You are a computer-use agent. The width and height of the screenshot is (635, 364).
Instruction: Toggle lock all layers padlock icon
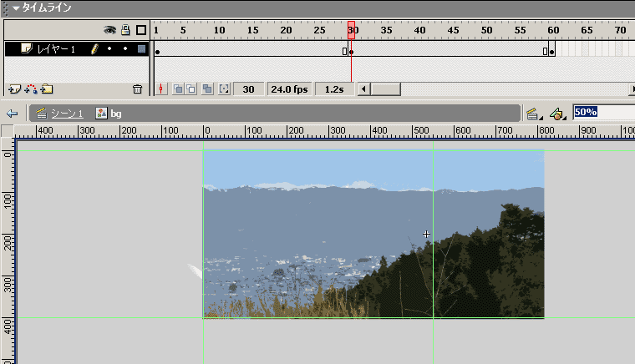click(x=125, y=29)
